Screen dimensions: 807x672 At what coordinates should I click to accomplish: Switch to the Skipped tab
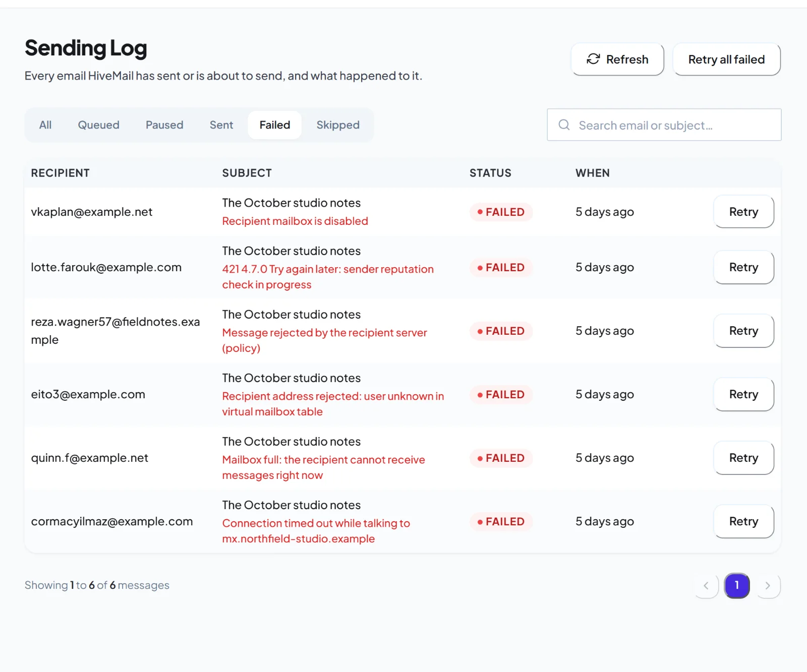338,125
